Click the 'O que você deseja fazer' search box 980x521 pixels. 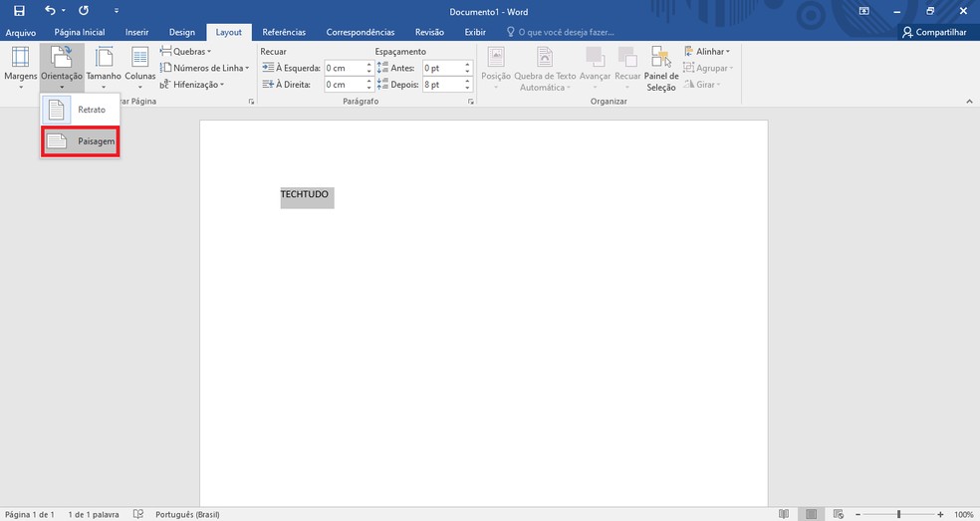[x=561, y=32]
